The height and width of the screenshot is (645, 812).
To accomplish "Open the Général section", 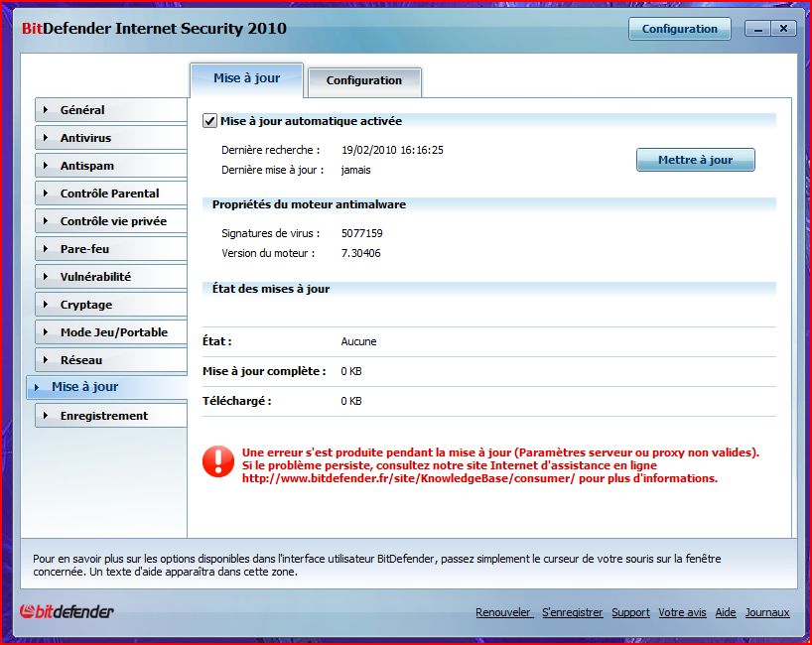I will pyautogui.click(x=111, y=110).
